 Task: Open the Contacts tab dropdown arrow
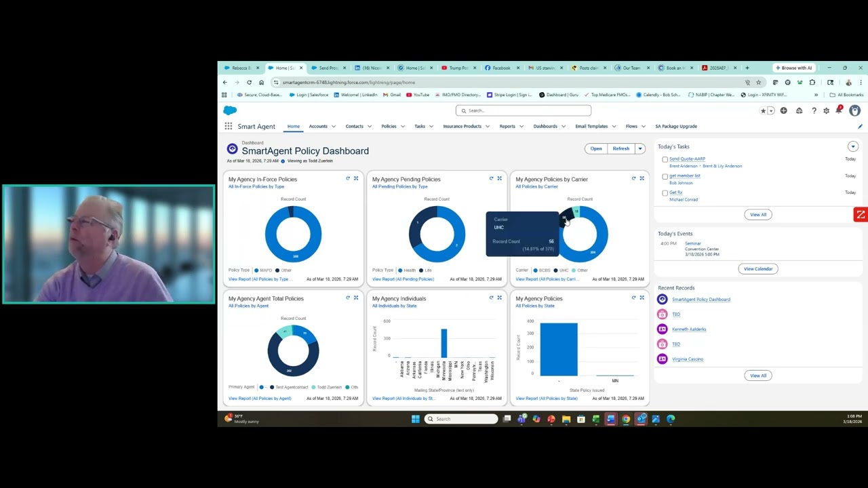[369, 126]
